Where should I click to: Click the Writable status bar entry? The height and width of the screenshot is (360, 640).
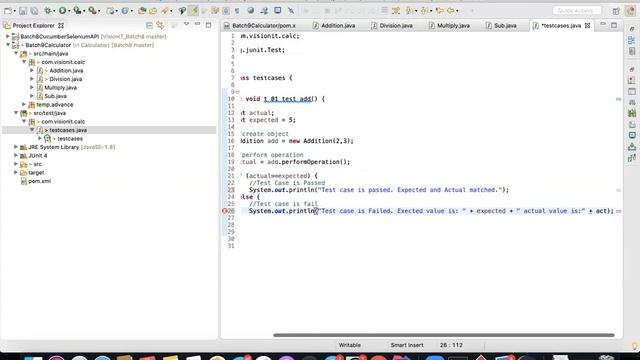click(350, 345)
